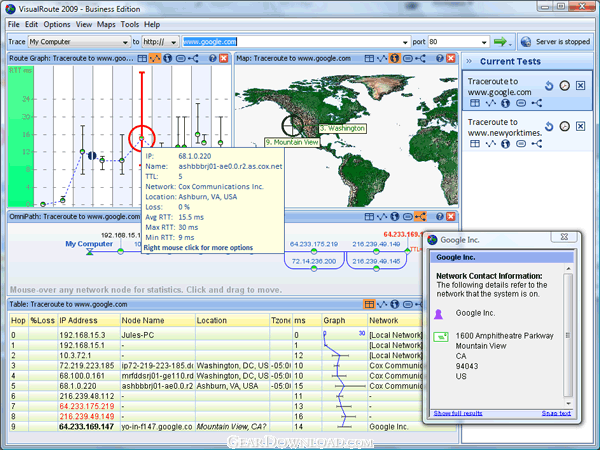Select the table view icon in Table panel
The width and height of the screenshot is (600, 450).
pos(369,304)
